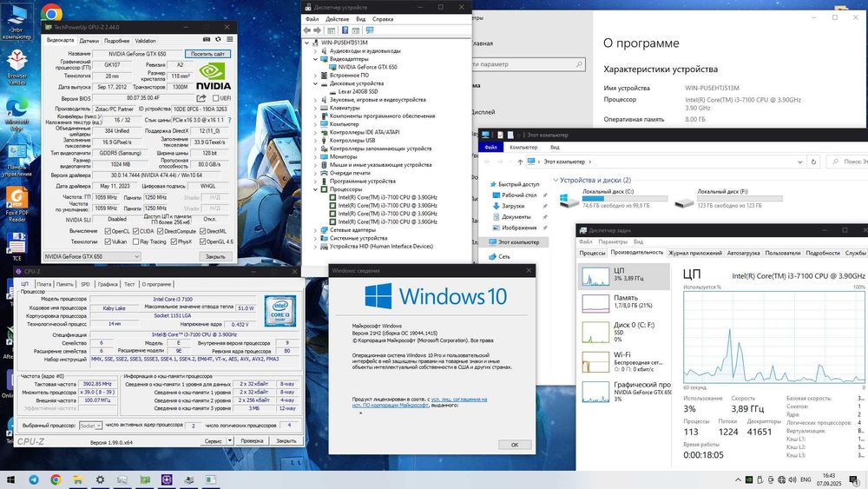
Task: Click the Device Manager help toolbar icon
Action: tap(345, 30)
